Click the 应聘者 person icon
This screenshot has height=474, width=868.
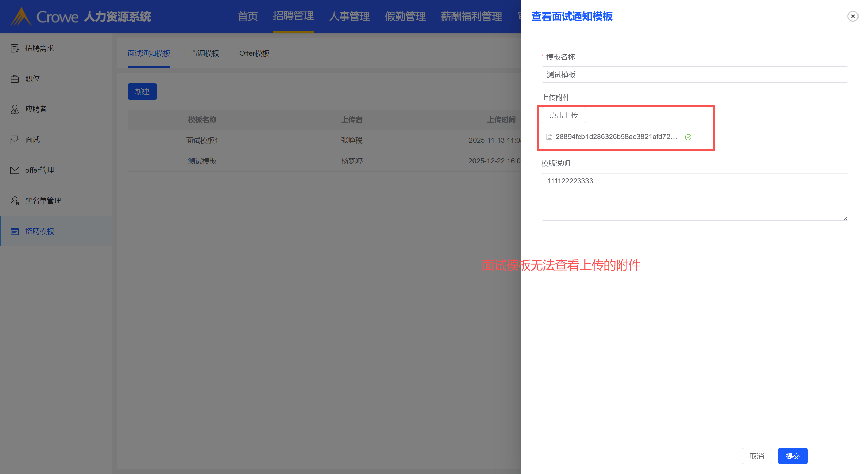[x=15, y=109]
